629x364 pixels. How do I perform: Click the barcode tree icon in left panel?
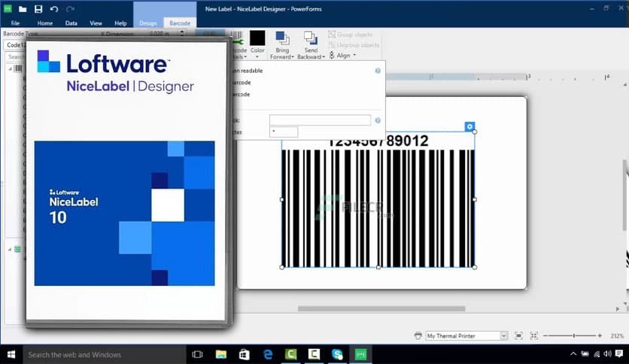[18, 68]
